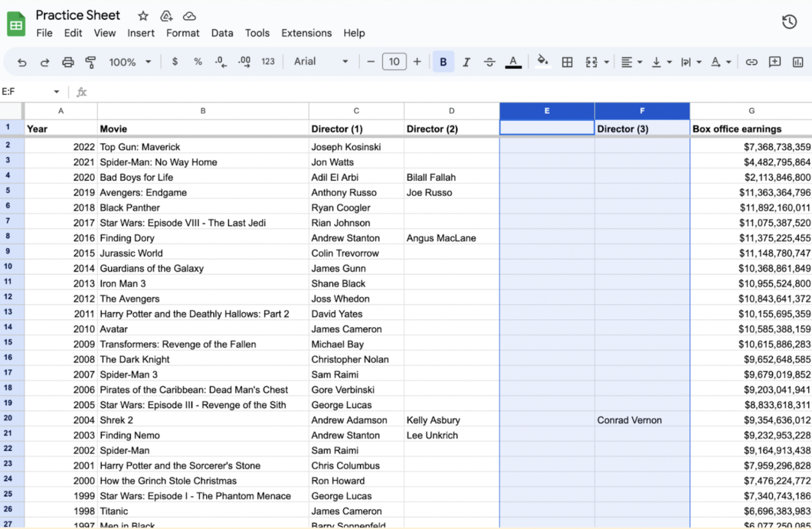
Task: Open the fill color paint bucket
Action: [x=542, y=61]
